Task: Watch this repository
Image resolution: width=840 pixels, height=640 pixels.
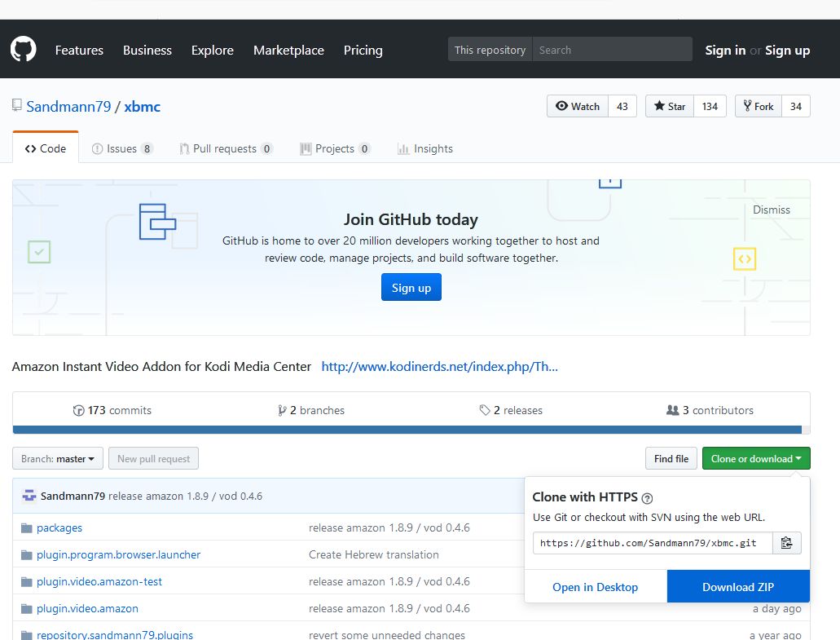Action: (x=578, y=106)
